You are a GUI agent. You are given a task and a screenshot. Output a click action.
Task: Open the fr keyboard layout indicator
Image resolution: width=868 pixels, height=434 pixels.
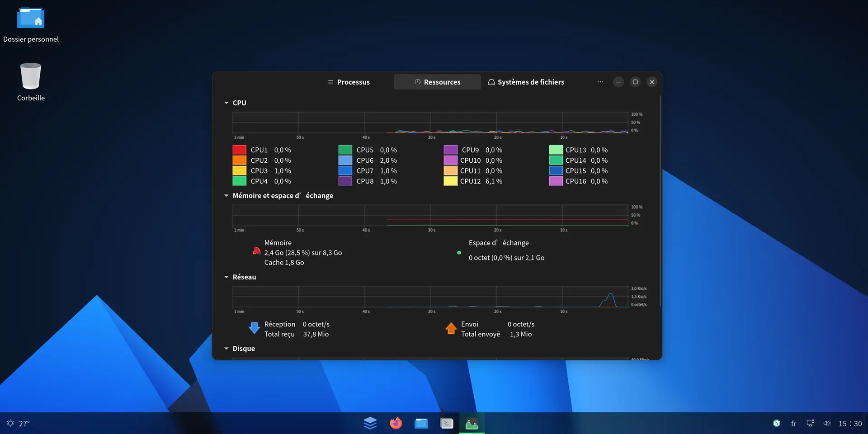(793, 424)
